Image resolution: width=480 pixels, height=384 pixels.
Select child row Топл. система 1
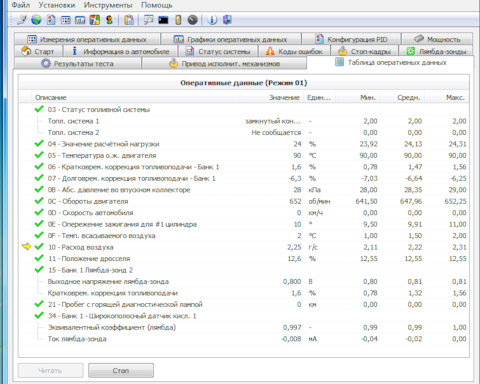coord(244,121)
